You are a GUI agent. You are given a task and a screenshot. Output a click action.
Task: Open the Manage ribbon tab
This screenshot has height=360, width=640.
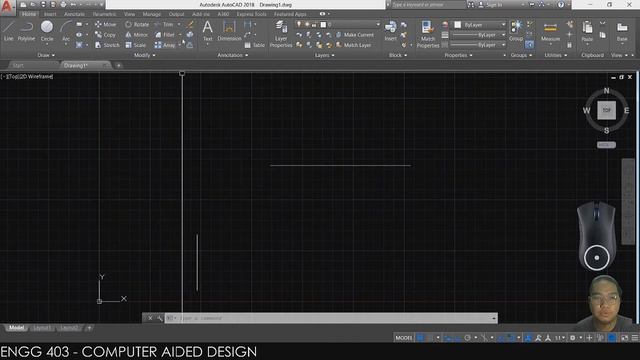pos(151,14)
